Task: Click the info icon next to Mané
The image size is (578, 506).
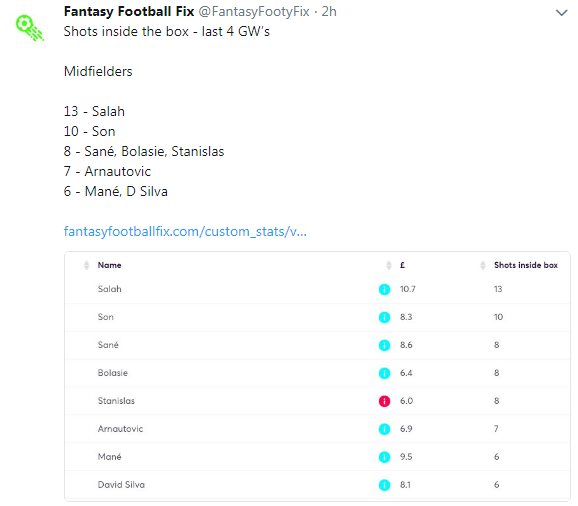Action: pos(384,457)
